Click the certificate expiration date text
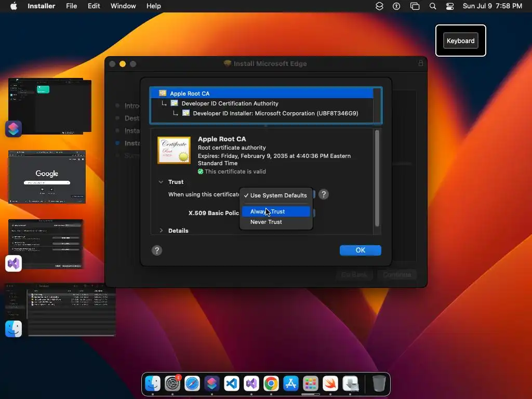The width and height of the screenshot is (532, 399). tap(274, 159)
